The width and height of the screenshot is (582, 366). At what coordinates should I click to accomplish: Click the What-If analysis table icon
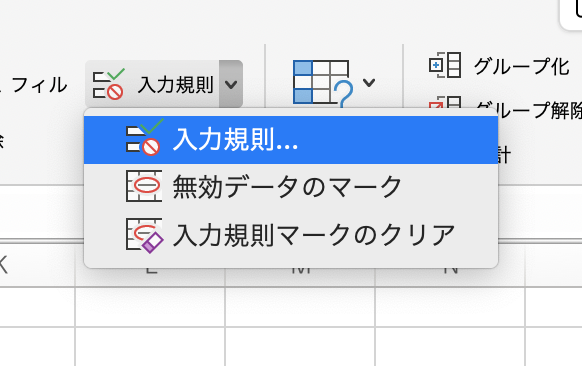322,83
